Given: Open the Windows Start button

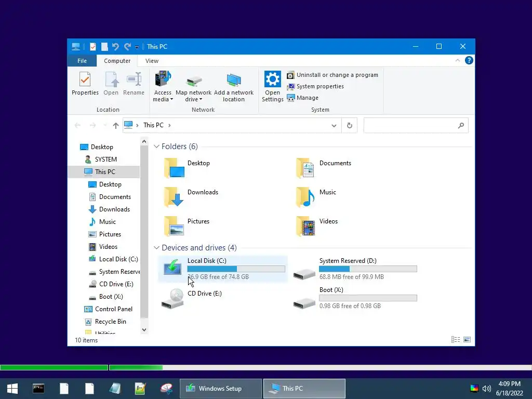Looking at the screenshot, I should point(12,389).
